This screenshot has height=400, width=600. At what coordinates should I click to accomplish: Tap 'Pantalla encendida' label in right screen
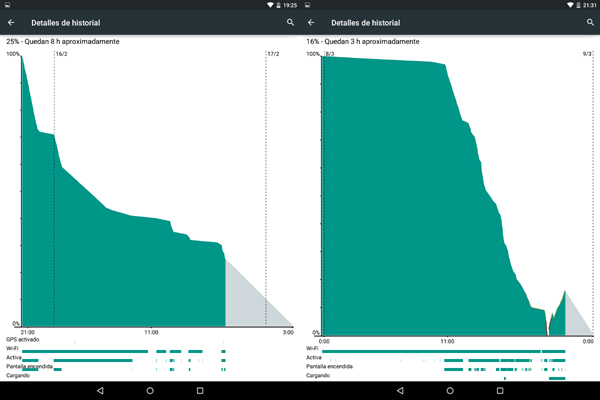[329, 366]
